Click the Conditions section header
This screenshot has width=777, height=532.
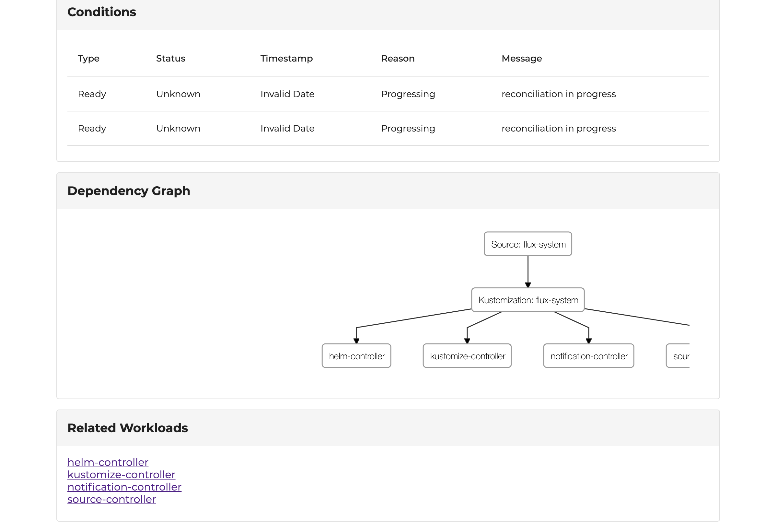[x=102, y=12]
